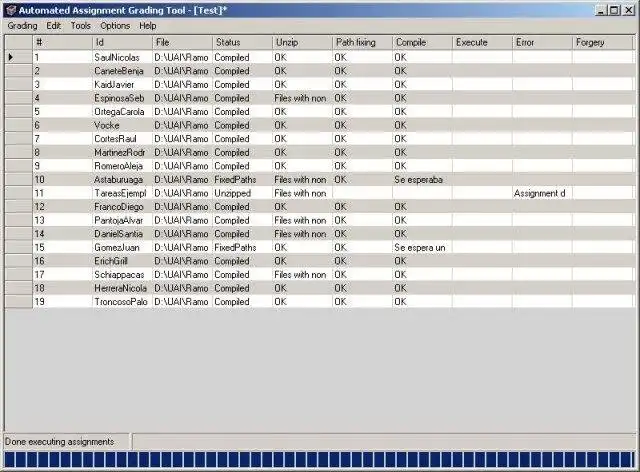Image resolution: width=640 pixels, height=472 pixels.
Task: Open the Tools menu
Action: tap(80, 26)
